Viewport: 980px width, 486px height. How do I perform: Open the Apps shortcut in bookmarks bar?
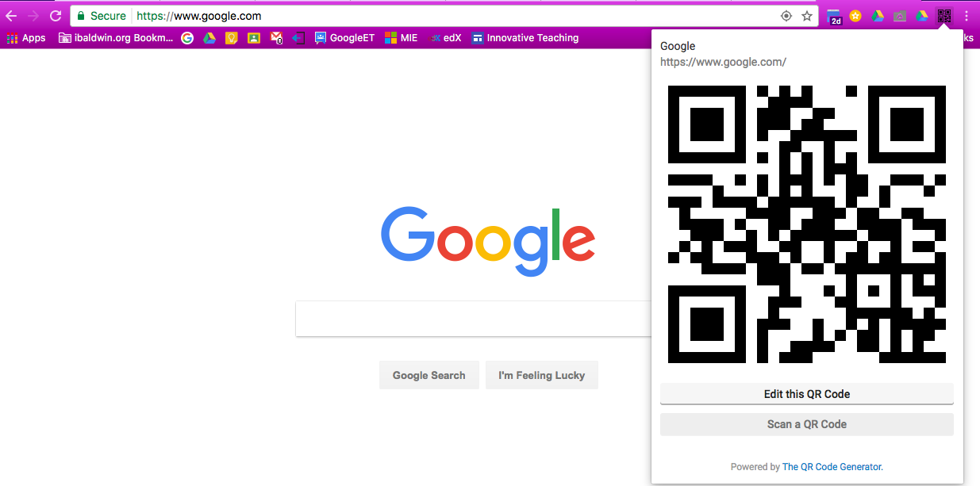26,38
